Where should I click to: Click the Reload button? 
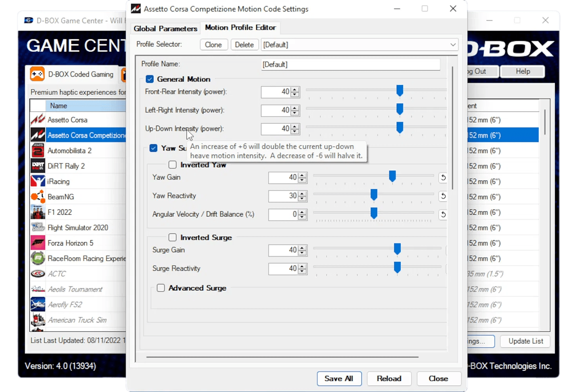pyautogui.click(x=389, y=379)
